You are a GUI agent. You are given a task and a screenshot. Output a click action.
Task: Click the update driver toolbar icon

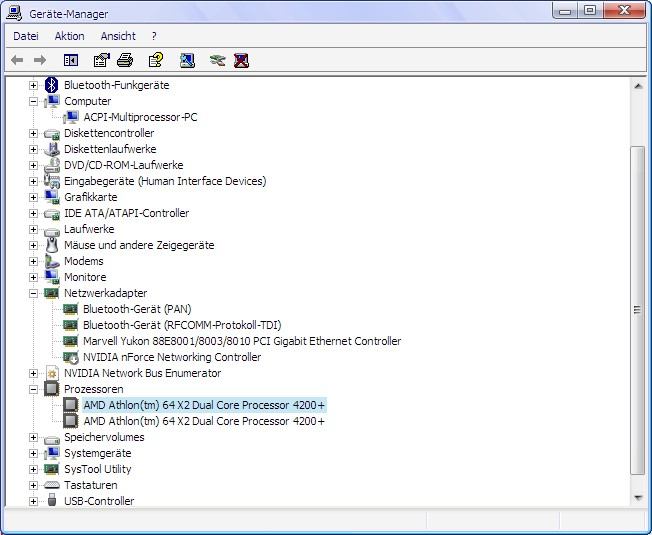click(217, 61)
